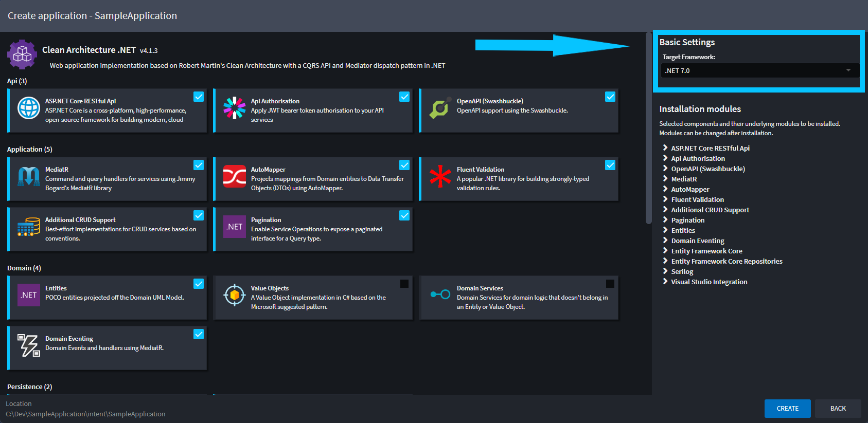Click the MediatR blue M icon

pos(29,176)
